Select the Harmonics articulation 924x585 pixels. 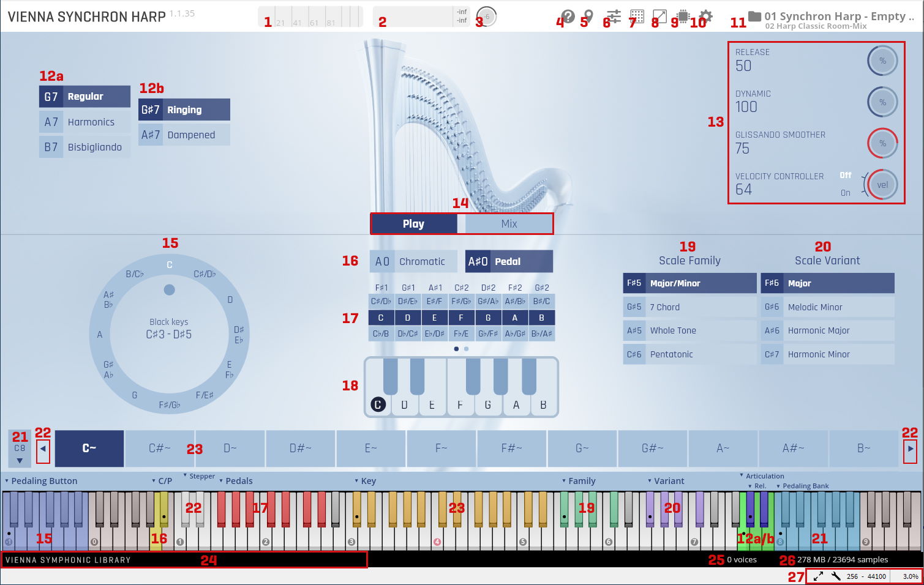85,122
